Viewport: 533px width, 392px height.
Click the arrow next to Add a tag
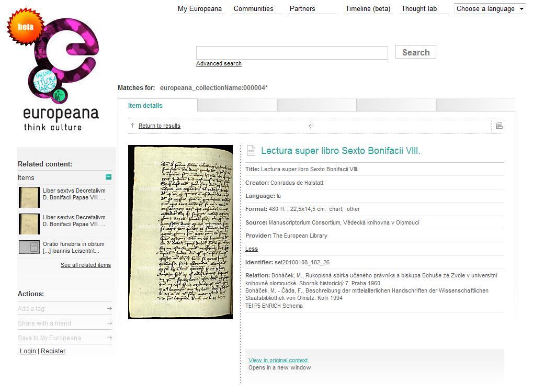click(x=109, y=309)
